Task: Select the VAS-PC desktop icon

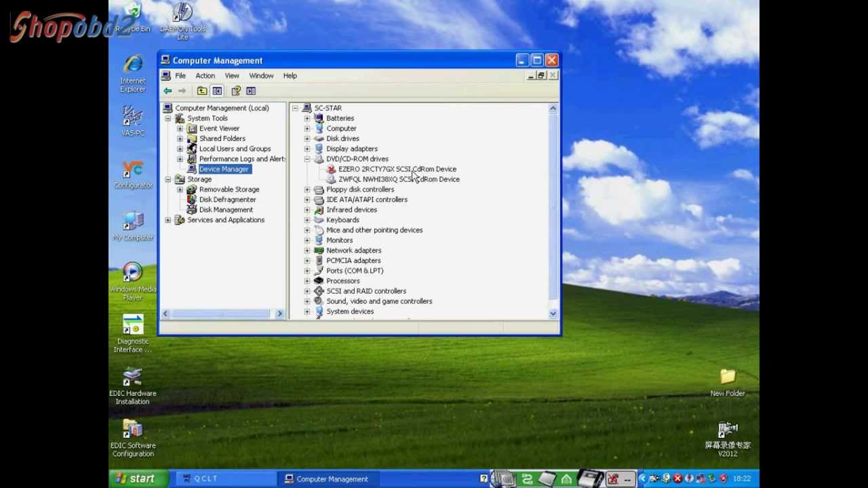Action: (x=133, y=121)
